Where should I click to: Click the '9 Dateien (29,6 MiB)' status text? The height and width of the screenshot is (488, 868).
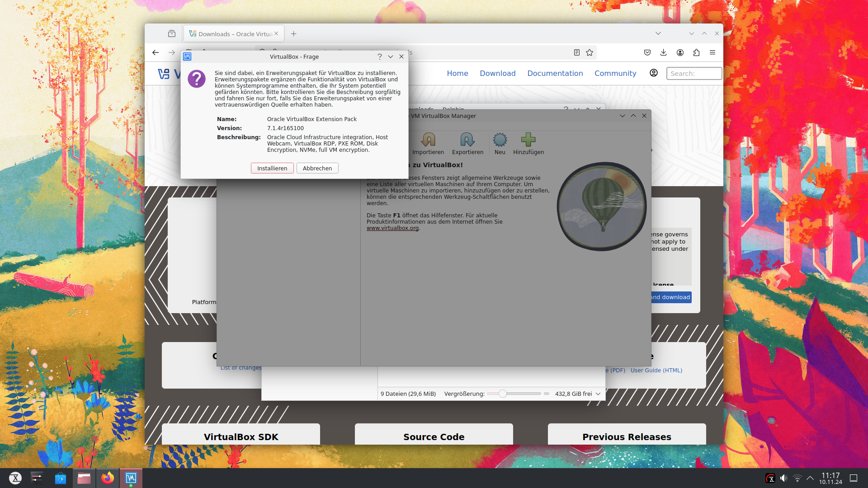point(408,394)
